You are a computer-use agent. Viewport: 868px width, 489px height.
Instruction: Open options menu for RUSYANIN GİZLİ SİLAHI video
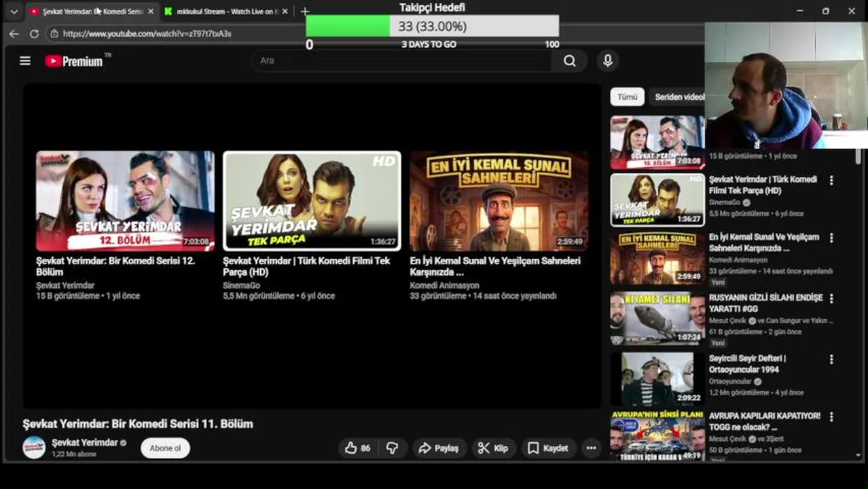[x=831, y=299]
